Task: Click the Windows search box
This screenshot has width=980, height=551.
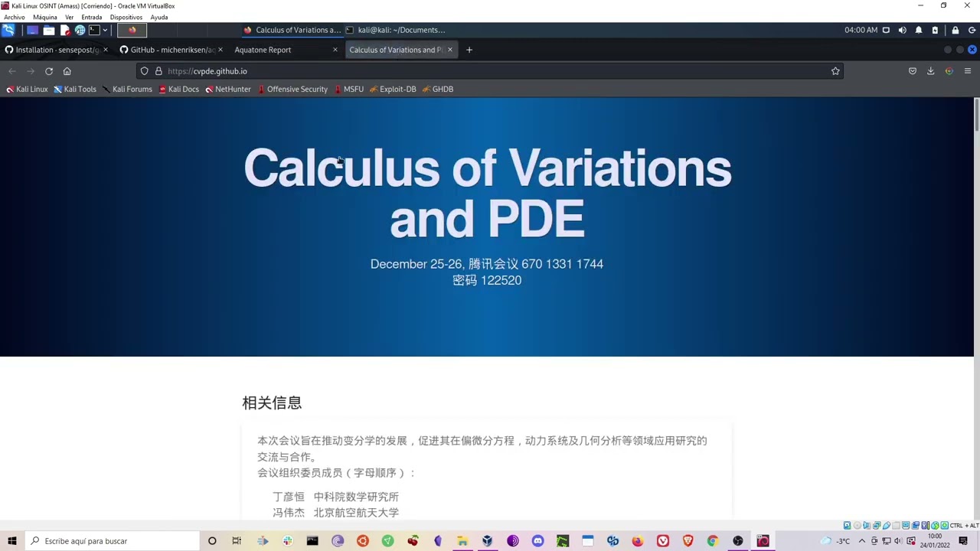Action: point(113,541)
